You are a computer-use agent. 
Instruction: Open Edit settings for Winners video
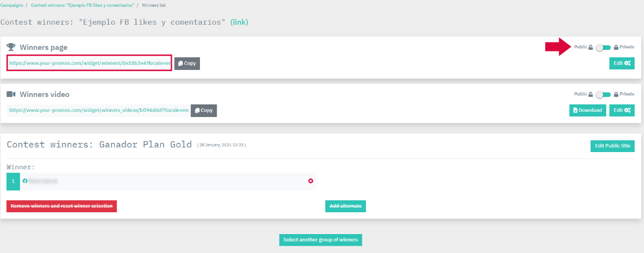click(x=622, y=110)
